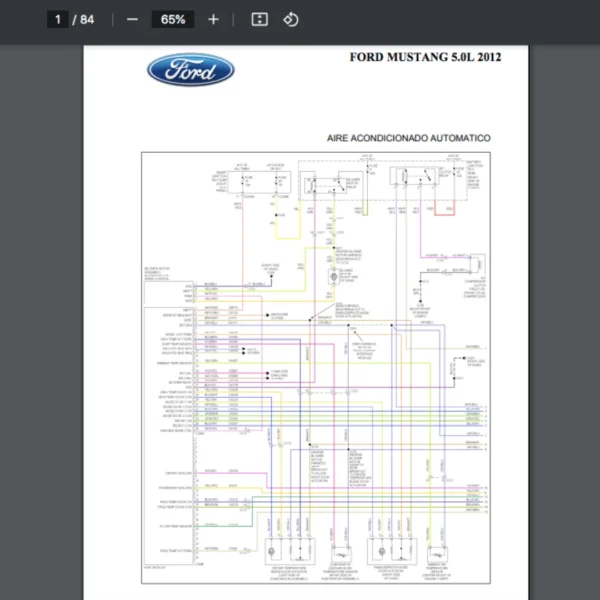Click the 65% zoom level field

[x=173, y=19]
